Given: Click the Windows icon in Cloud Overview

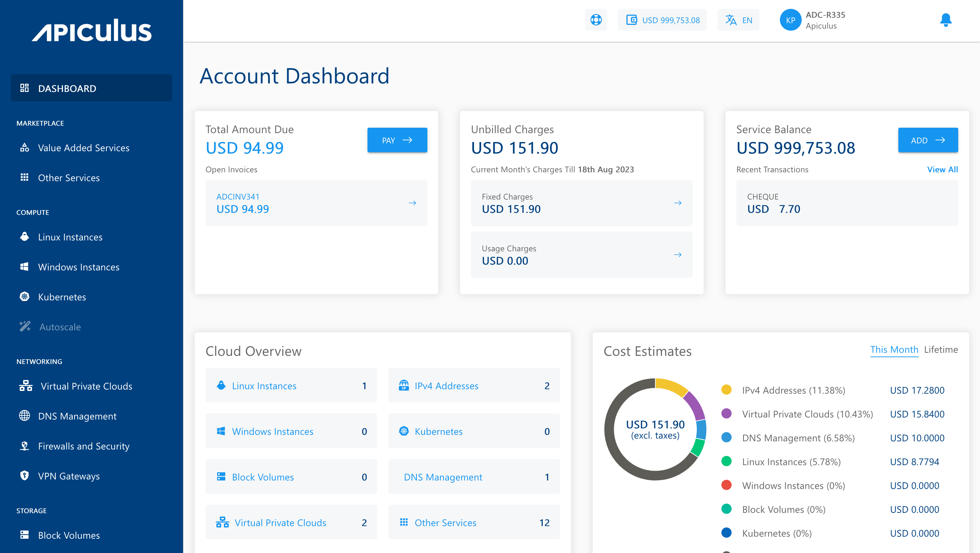Looking at the screenshot, I should (221, 431).
